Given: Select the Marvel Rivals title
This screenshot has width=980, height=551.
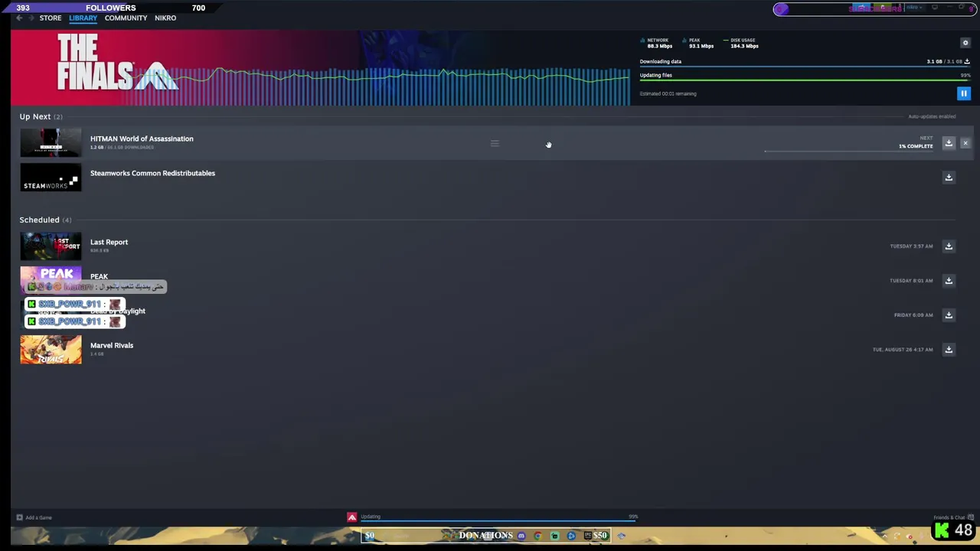Looking at the screenshot, I should coord(112,345).
